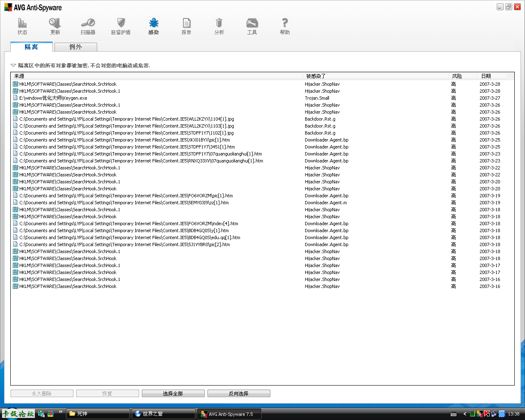Viewport: 525px width, 420px height.
Task: Sort list by 来源 column header
Action: pyautogui.click(x=157, y=76)
